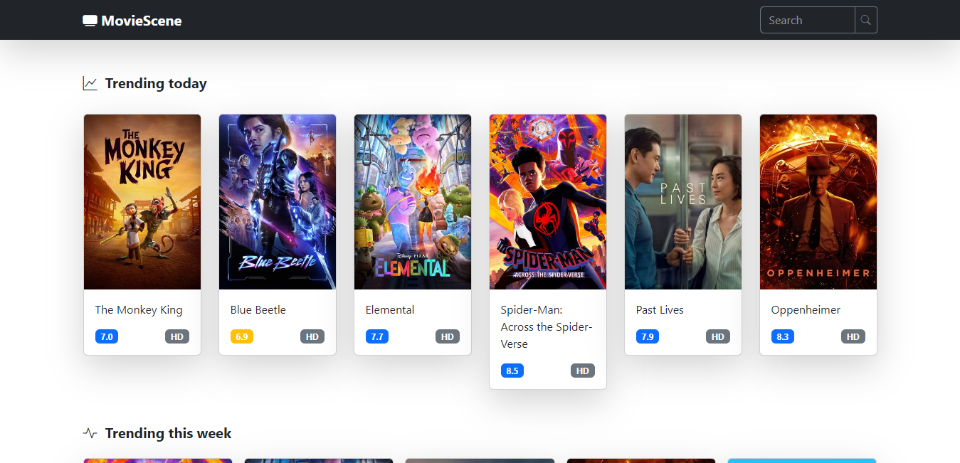
Task: Select Spider-Man: Across the Spider-Verse title
Action: [x=547, y=327]
